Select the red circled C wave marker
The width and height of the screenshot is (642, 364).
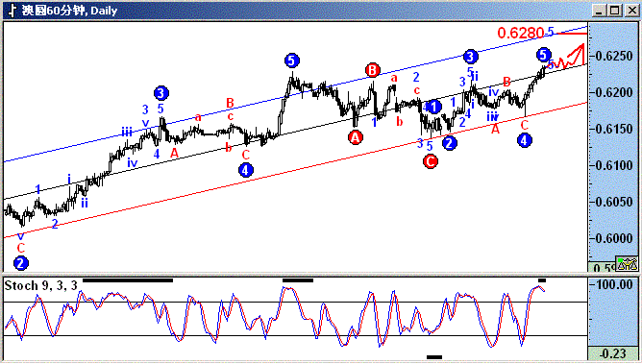[x=431, y=161]
